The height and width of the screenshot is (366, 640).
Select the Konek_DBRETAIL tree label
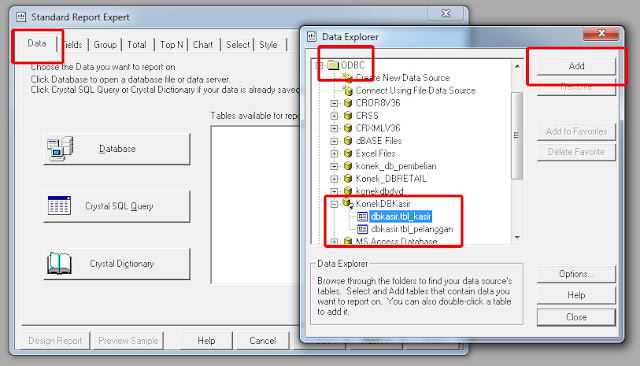pos(391,179)
